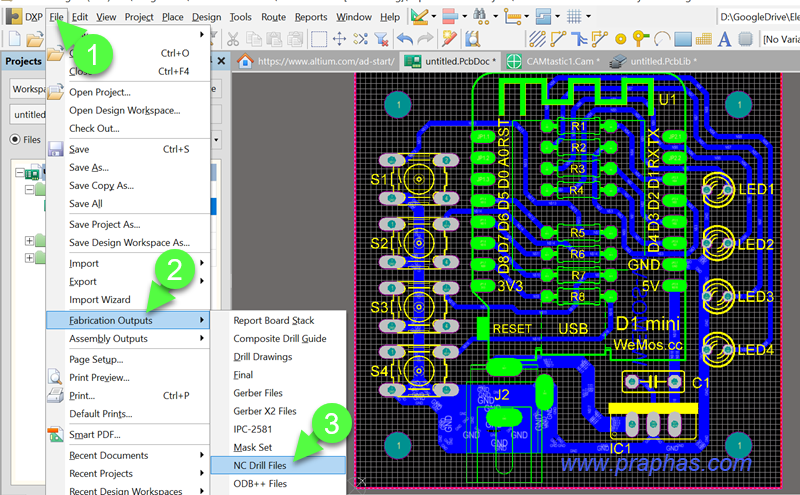Click the New document icon
This screenshot has height=495, width=800.
tap(14, 39)
